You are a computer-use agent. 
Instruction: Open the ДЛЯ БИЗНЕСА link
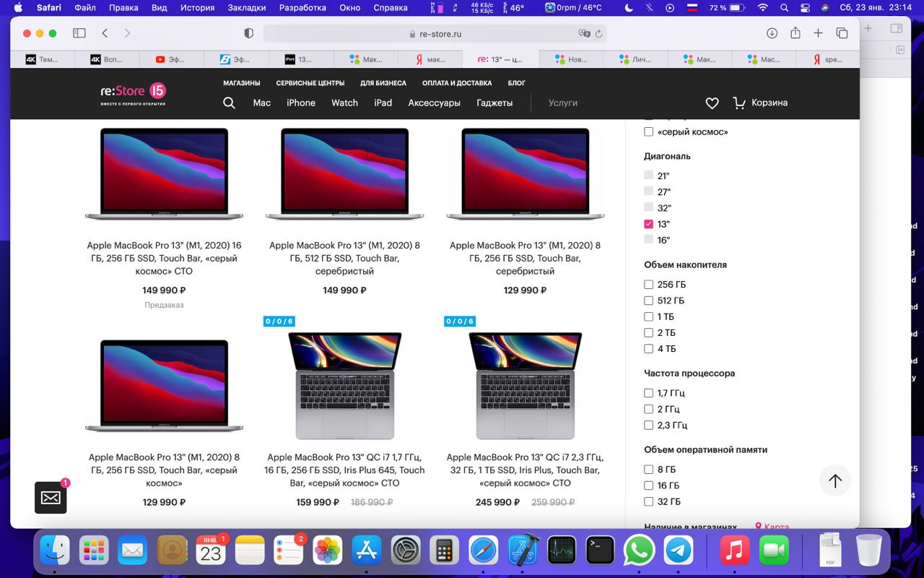pyautogui.click(x=383, y=83)
